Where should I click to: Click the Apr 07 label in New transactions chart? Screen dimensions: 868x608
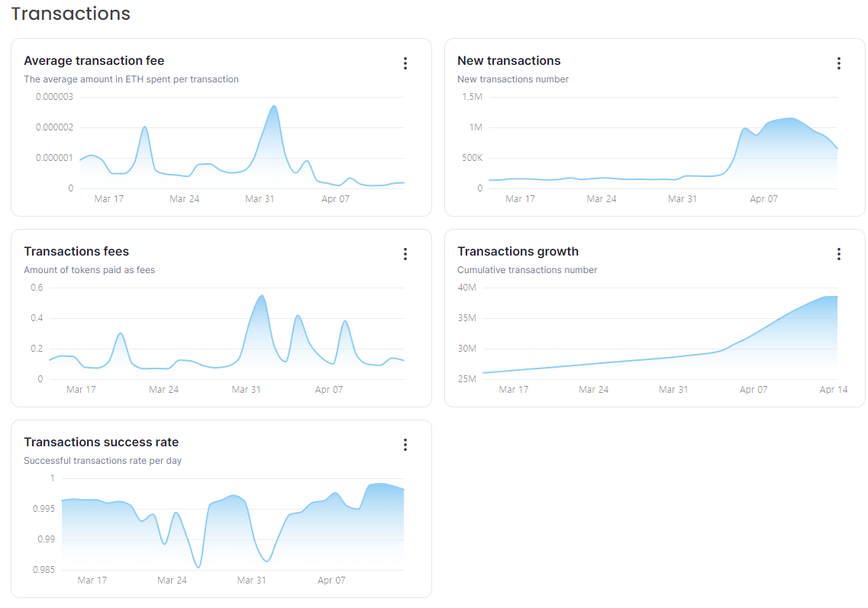(763, 198)
